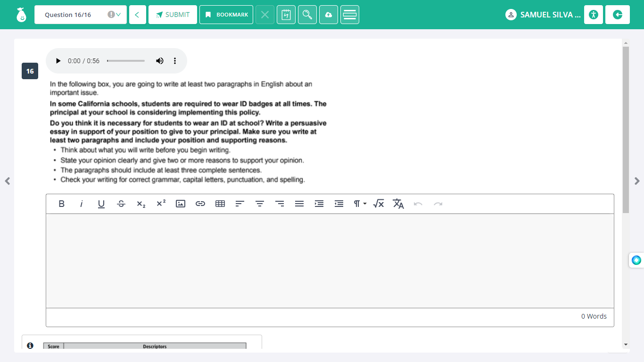Mute the audio player
This screenshot has height=362, width=644.
160,61
